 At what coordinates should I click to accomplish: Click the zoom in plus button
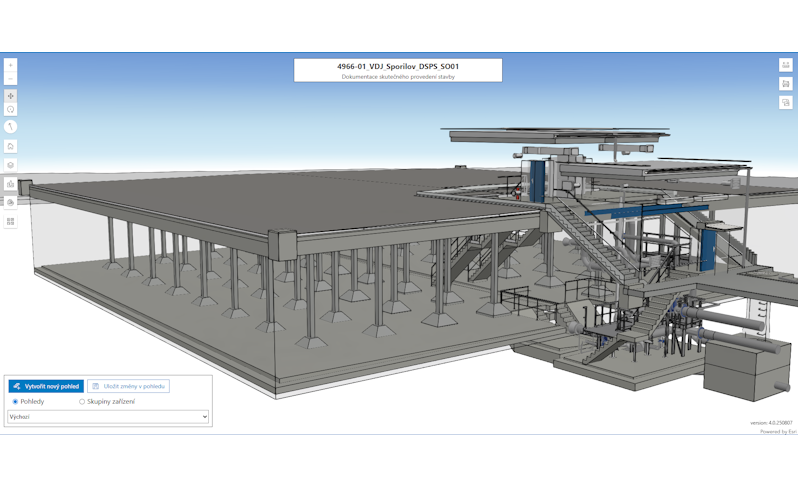click(11, 65)
